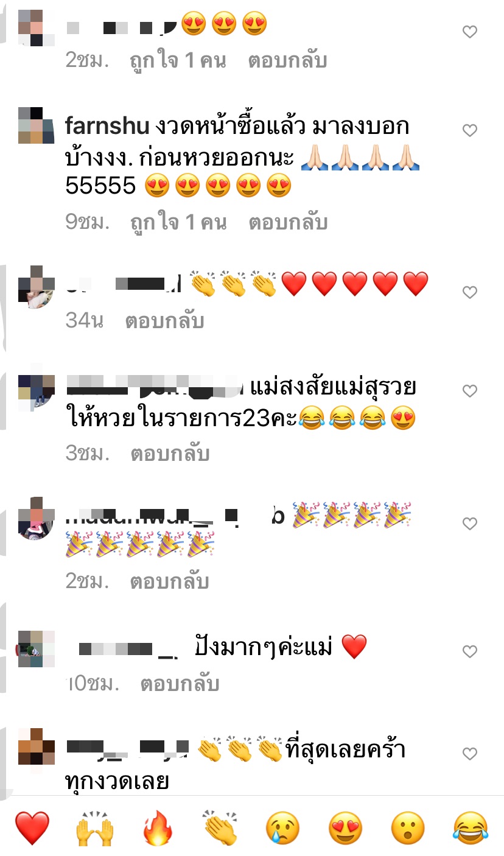Tap the laughing tears quick reaction emoji

click(471, 829)
